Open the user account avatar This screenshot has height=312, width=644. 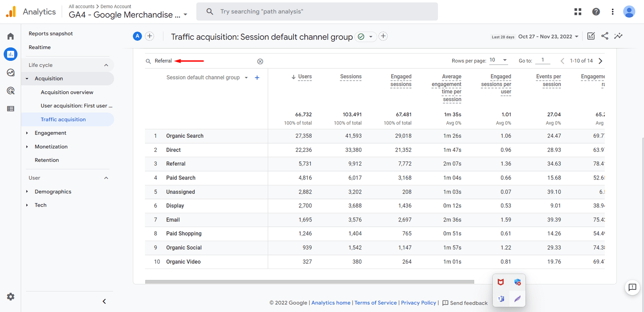tap(629, 12)
